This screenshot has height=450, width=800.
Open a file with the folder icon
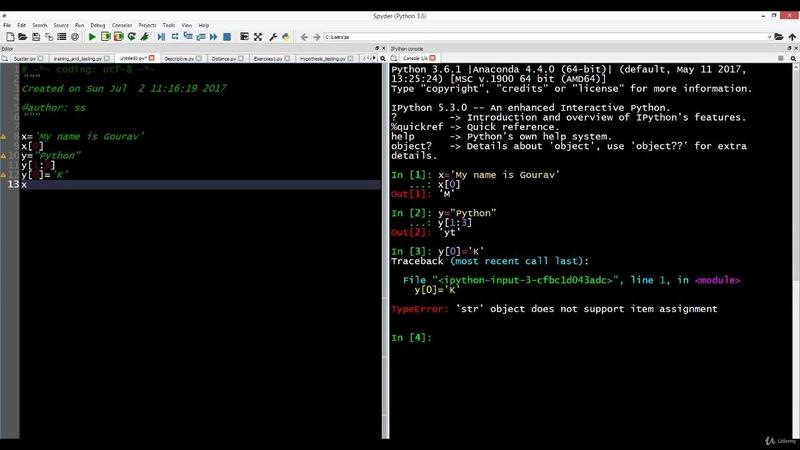tap(23, 37)
